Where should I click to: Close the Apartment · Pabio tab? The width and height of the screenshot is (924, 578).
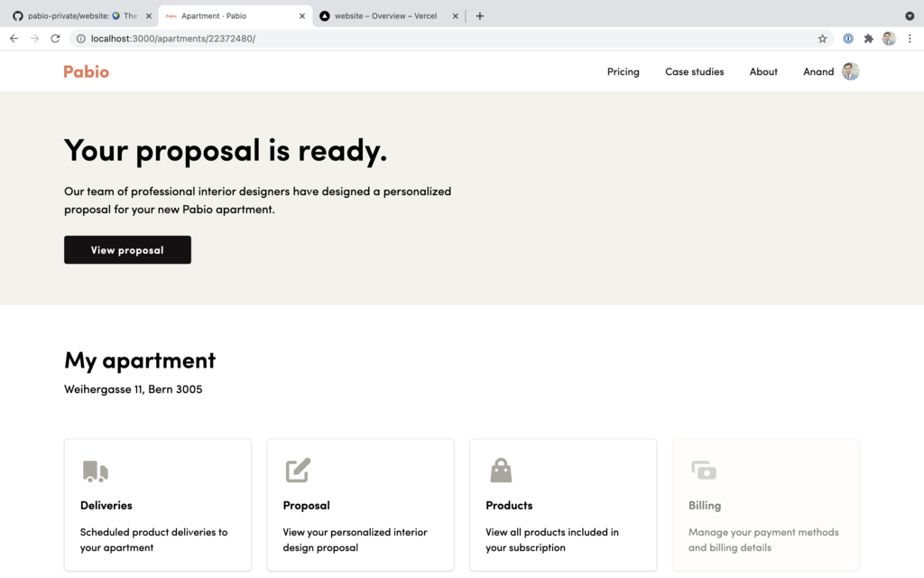click(x=301, y=16)
